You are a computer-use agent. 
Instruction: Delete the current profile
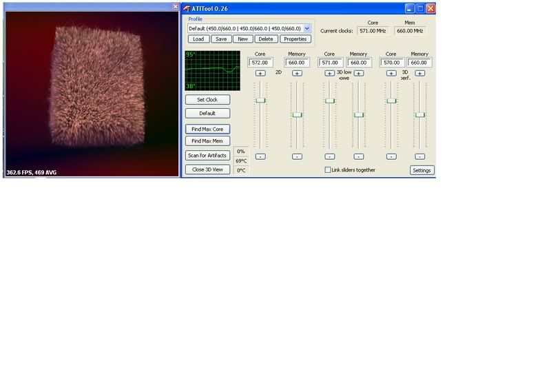click(266, 39)
